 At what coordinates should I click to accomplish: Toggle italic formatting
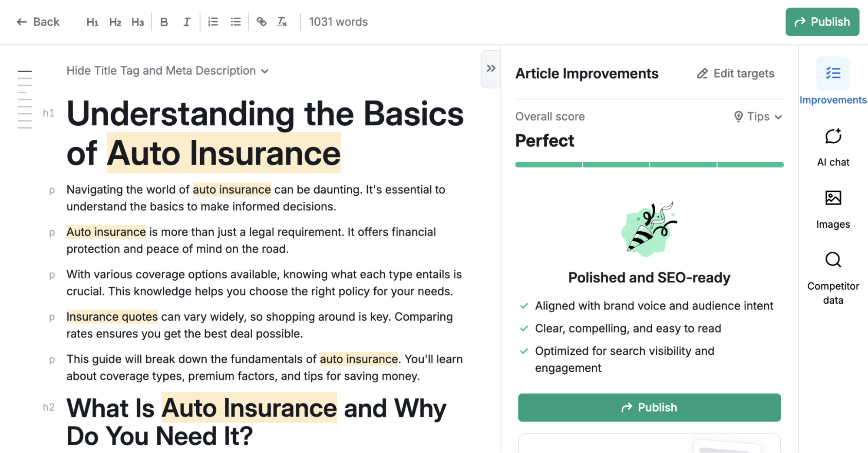[x=187, y=22]
